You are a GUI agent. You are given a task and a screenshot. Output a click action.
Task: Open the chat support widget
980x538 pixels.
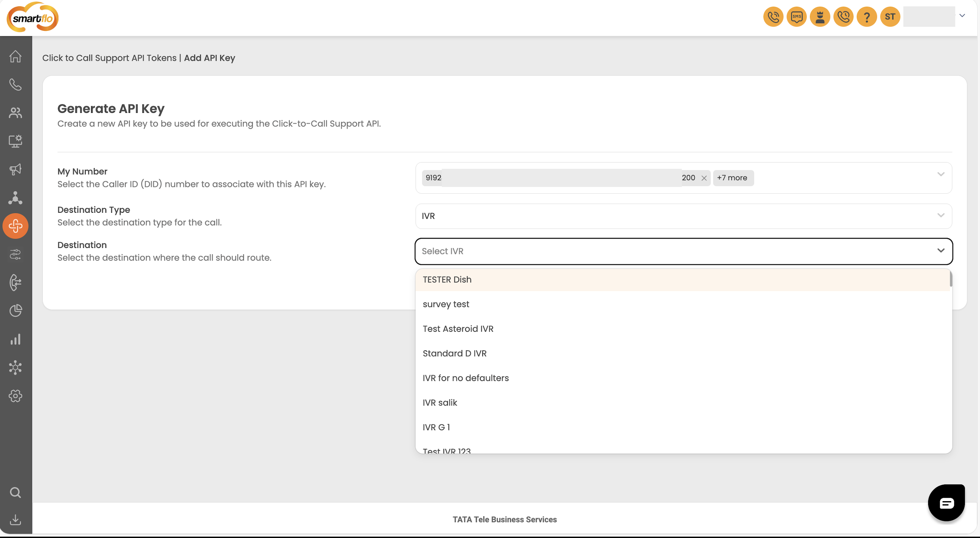pos(947,503)
